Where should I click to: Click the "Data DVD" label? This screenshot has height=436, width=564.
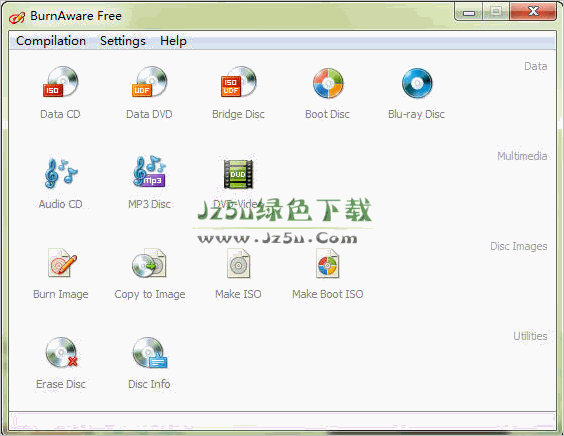(149, 114)
